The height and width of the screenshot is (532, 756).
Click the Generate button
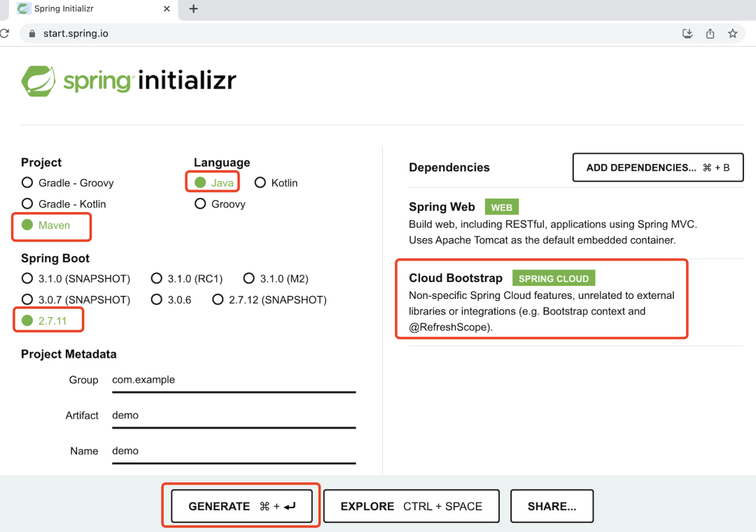(241, 506)
